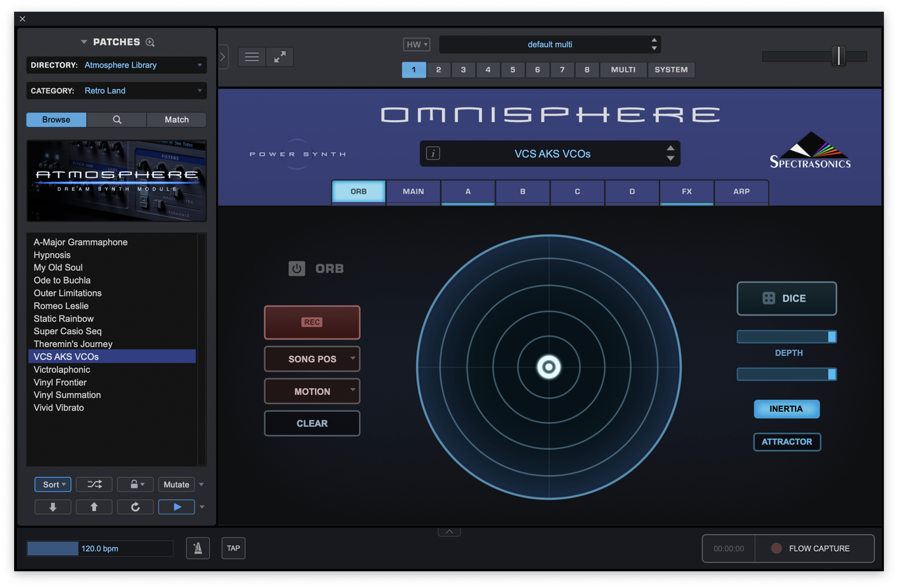The image size is (898, 588).
Task: Switch to the FX tab
Action: tap(687, 192)
